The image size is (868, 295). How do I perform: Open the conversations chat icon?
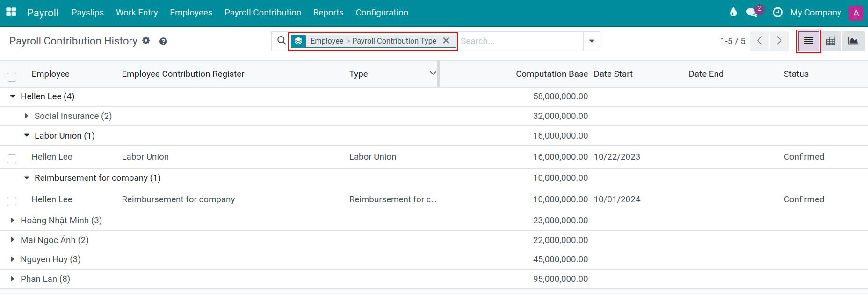pyautogui.click(x=752, y=12)
